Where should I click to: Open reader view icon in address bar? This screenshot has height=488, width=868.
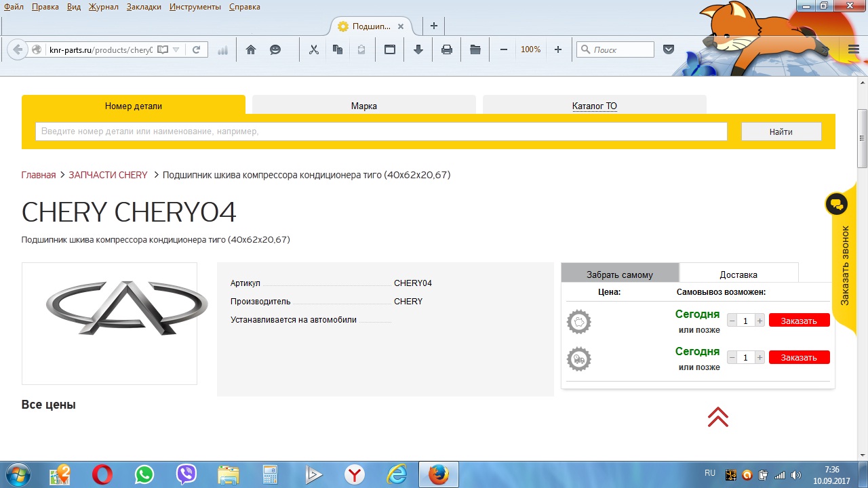pos(163,49)
